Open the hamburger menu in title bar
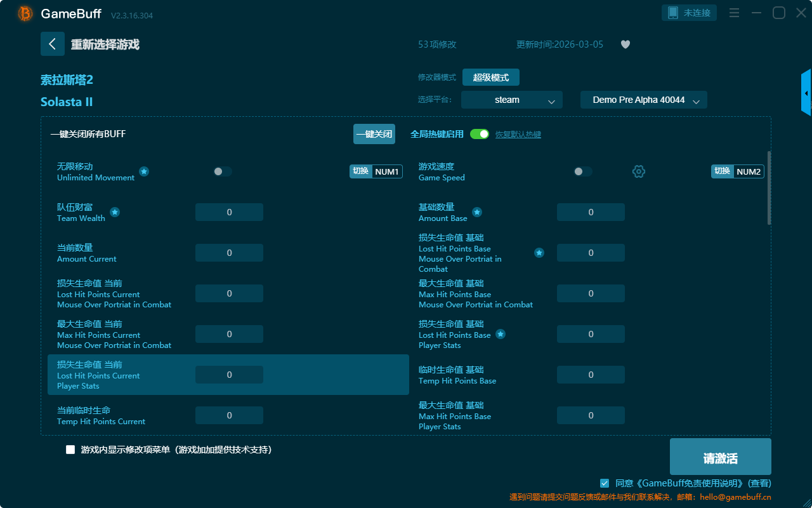 [734, 13]
